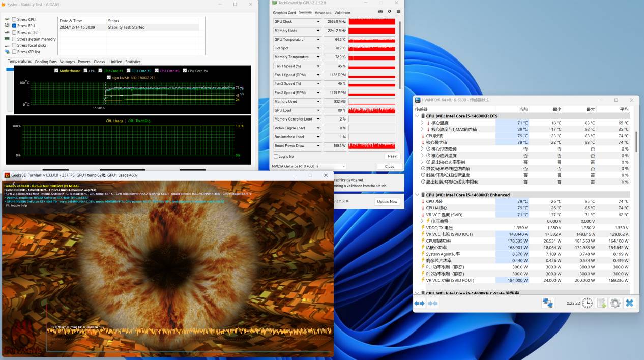Screen dimensions: 644x360
Task: Click the icon beside Stress CPU
Action: (7, 19)
